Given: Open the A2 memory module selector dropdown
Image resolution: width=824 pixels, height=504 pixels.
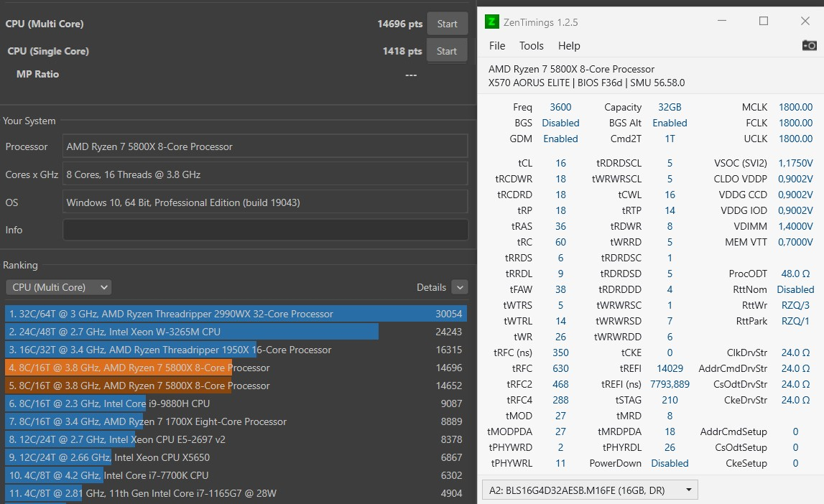Looking at the screenshot, I should point(590,490).
